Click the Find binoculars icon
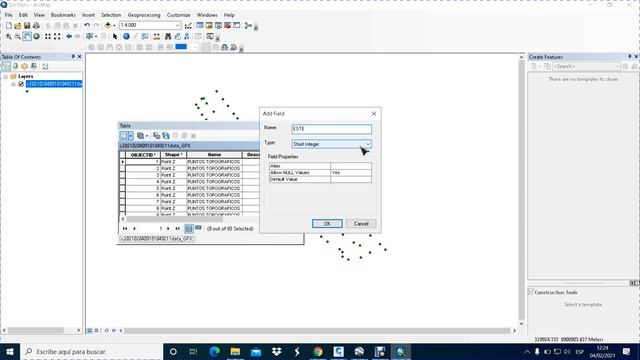Viewport: 640px width, 360px height. 168,36
